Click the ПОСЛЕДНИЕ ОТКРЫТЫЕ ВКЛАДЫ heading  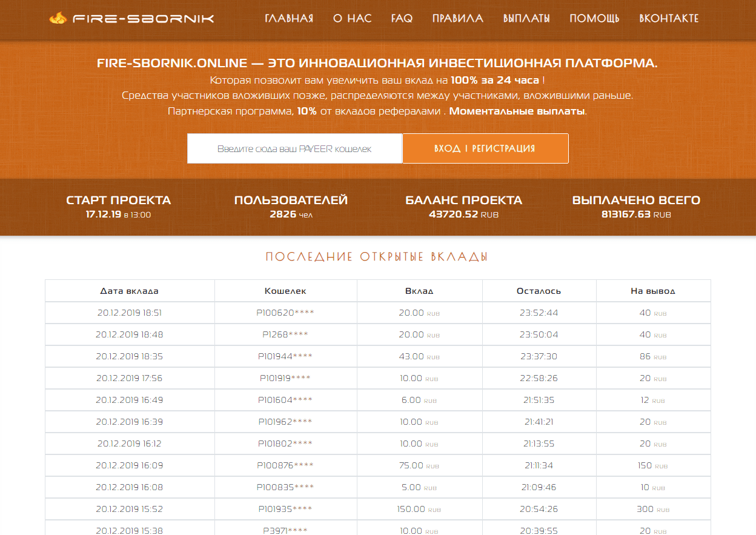pyautogui.click(x=377, y=257)
